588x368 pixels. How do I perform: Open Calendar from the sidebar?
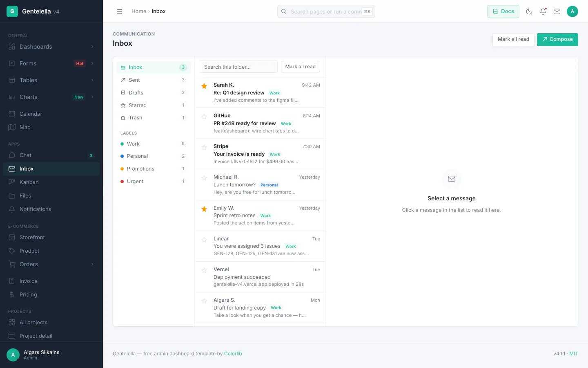[51, 114]
